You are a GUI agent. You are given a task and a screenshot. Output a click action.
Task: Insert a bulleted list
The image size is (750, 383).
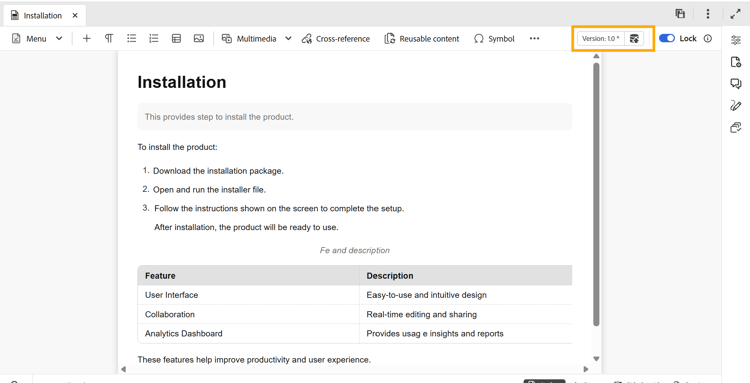pos(132,39)
